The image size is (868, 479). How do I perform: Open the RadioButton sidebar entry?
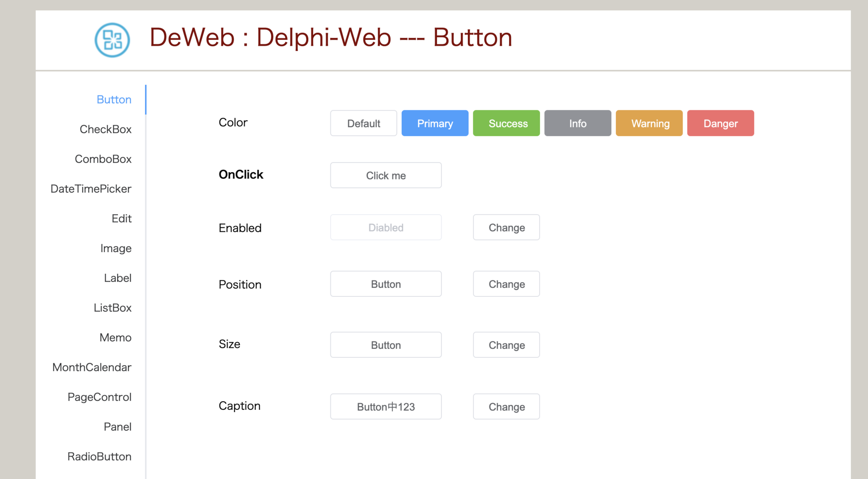point(99,456)
